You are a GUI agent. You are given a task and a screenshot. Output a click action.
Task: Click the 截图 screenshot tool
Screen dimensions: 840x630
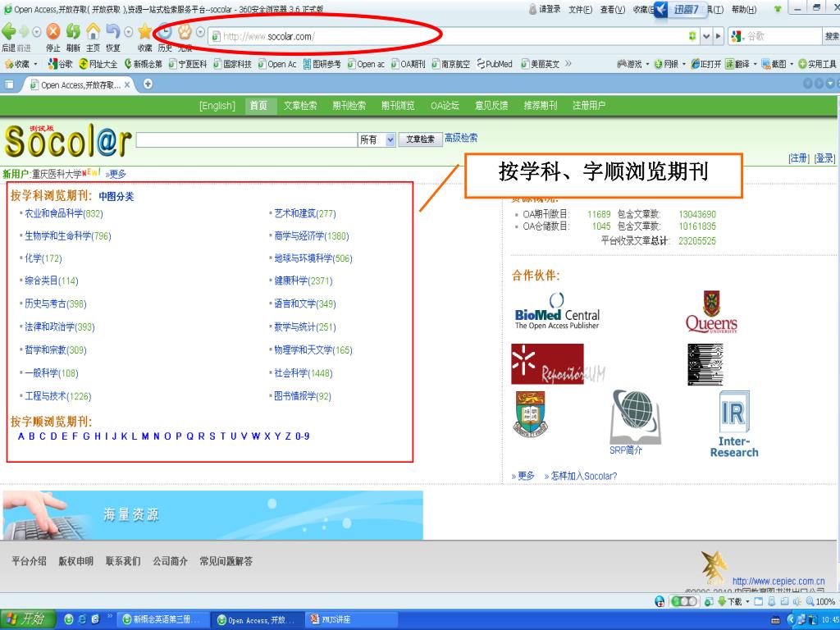click(x=774, y=64)
